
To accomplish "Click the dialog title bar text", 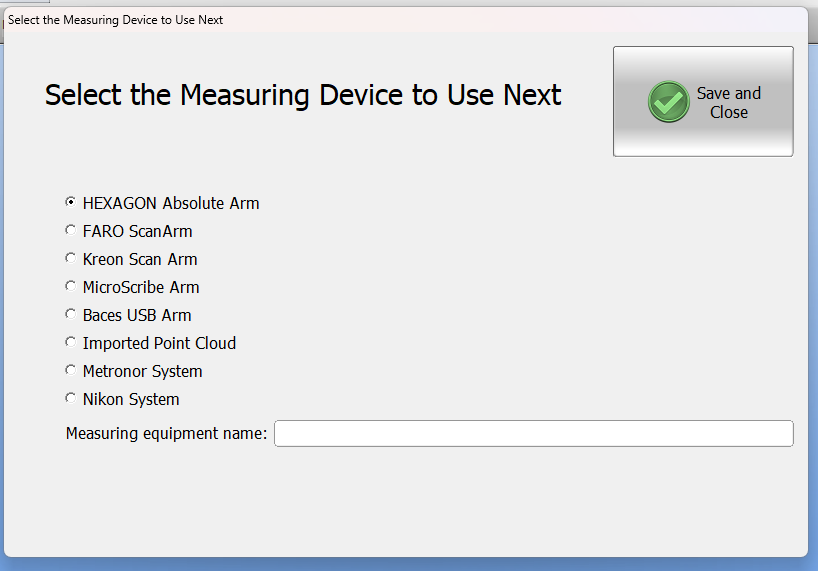I will pos(115,20).
